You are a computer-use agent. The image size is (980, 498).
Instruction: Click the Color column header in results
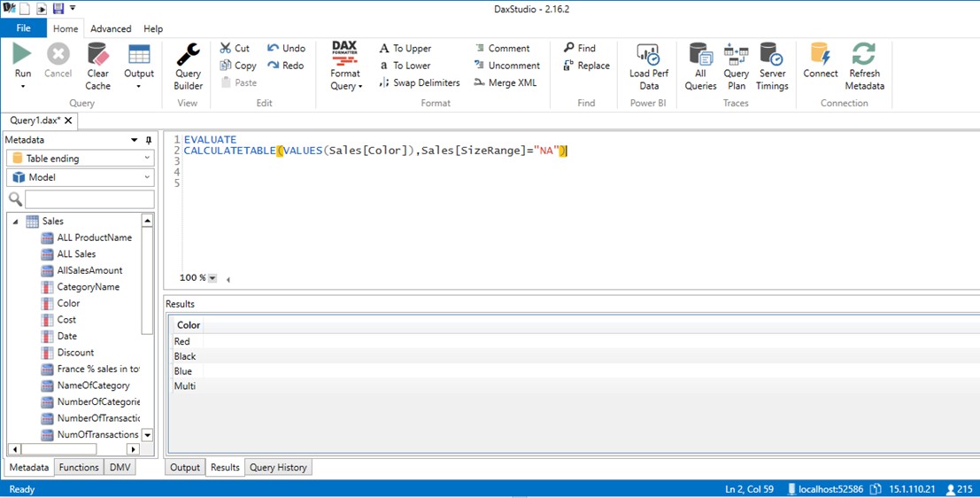189,325
